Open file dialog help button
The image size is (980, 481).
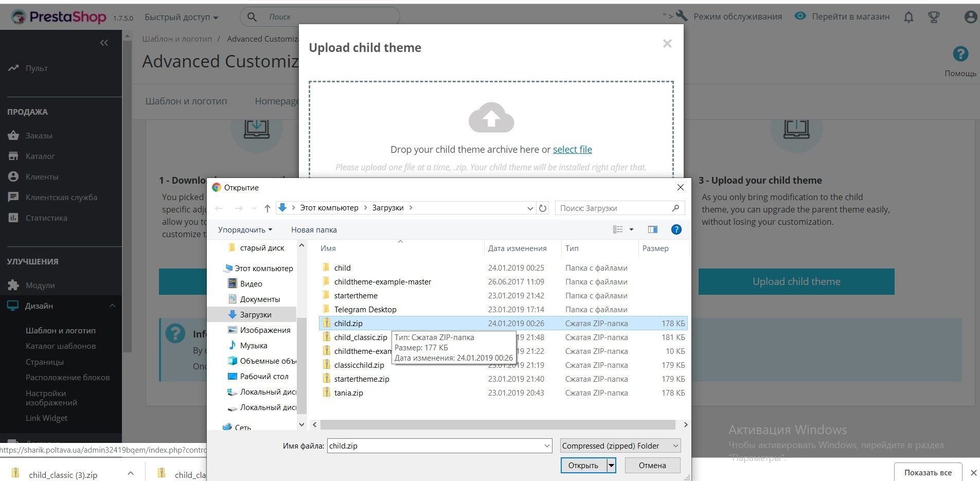point(676,229)
